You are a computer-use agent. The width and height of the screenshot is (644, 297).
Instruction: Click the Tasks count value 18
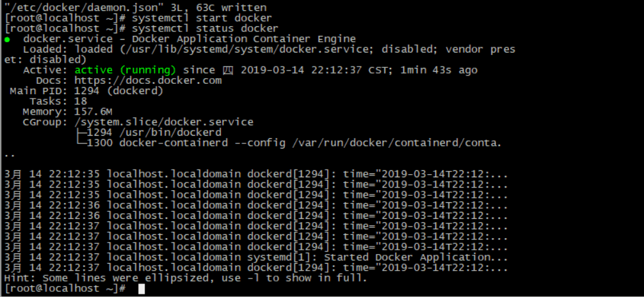[81, 101]
